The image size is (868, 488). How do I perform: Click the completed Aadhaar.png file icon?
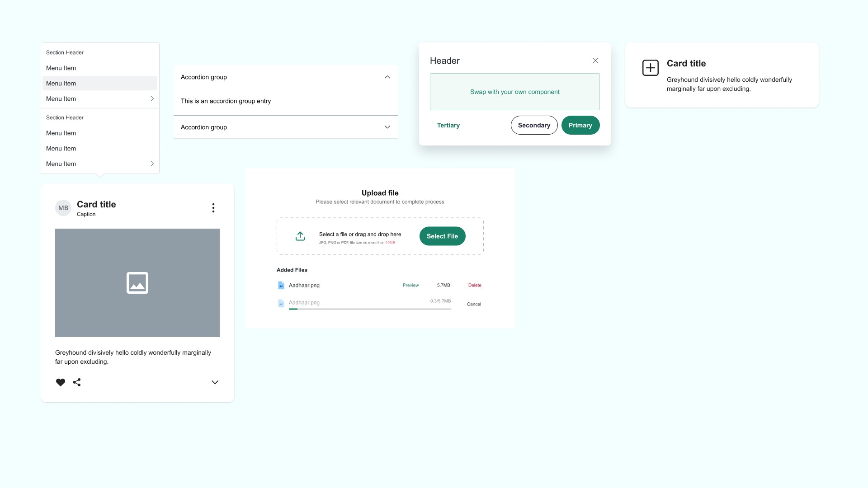(x=281, y=285)
